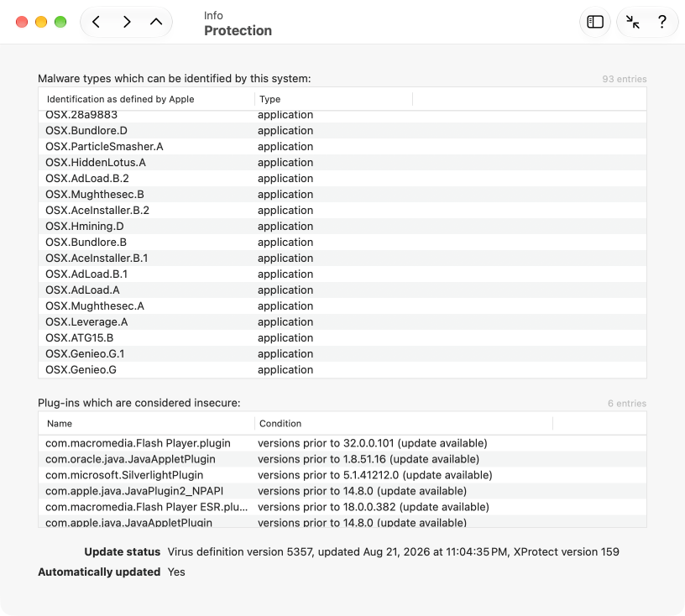Click the Condition column header

tap(404, 423)
